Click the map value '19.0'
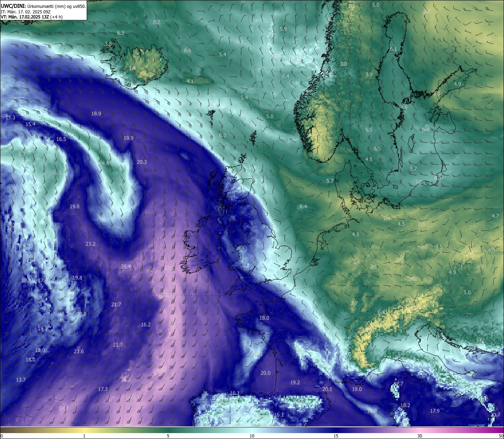 (357, 389)
